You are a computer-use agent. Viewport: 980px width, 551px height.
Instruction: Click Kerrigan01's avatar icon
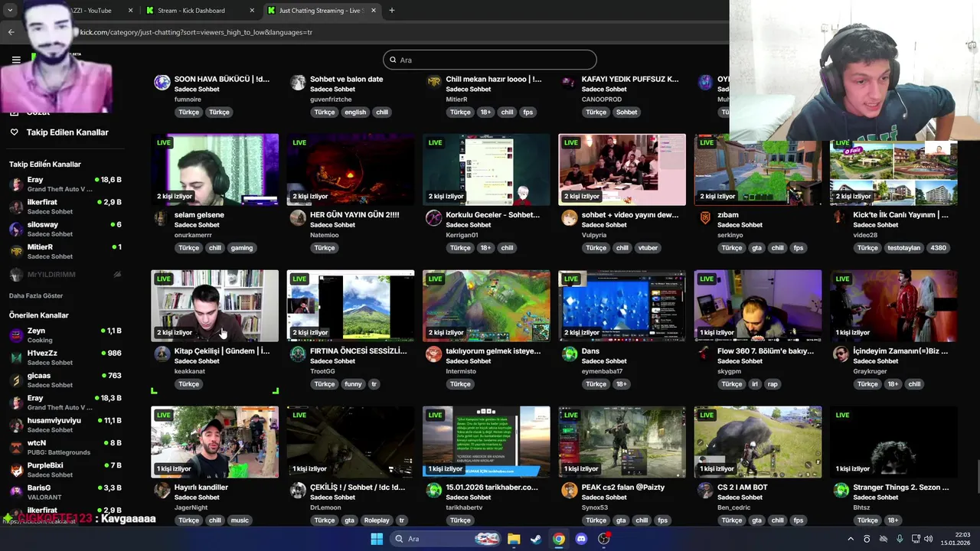click(x=434, y=218)
